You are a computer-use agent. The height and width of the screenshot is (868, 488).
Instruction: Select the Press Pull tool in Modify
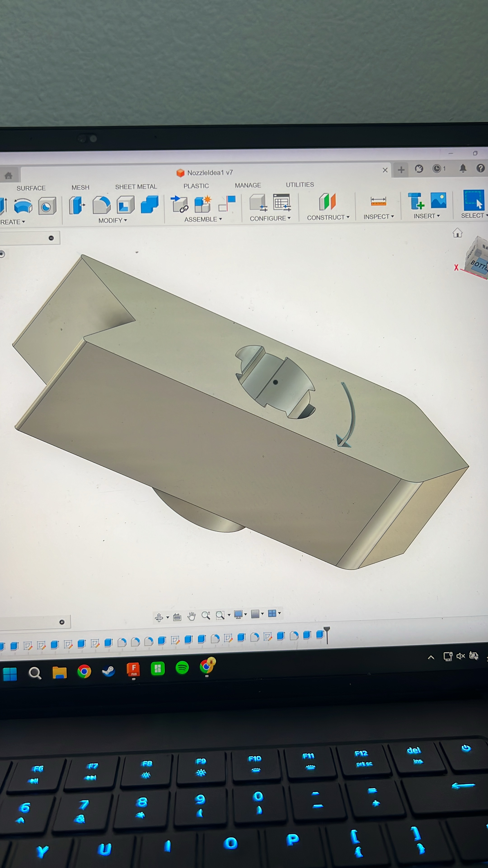tap(77, 205)
